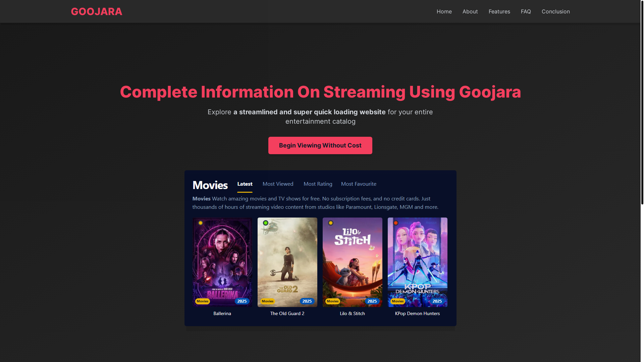Click the GOOJARA logo
Image resolution: width=644 pixels, height=362 pixels.
[97, 11]
